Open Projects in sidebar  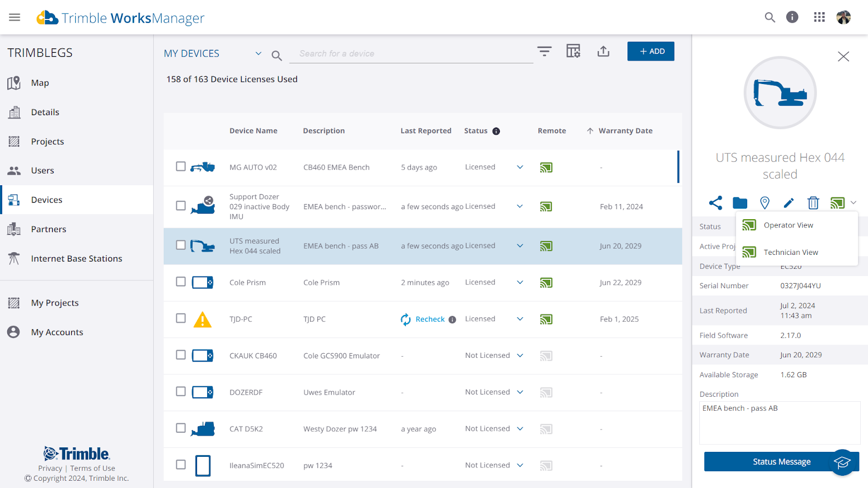77,142
